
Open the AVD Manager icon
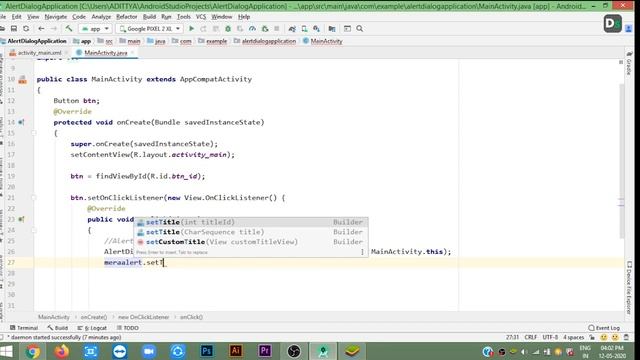tap(304, 29)
